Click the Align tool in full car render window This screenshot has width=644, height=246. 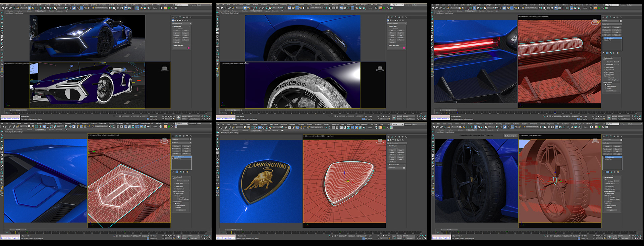pos(114,8)
